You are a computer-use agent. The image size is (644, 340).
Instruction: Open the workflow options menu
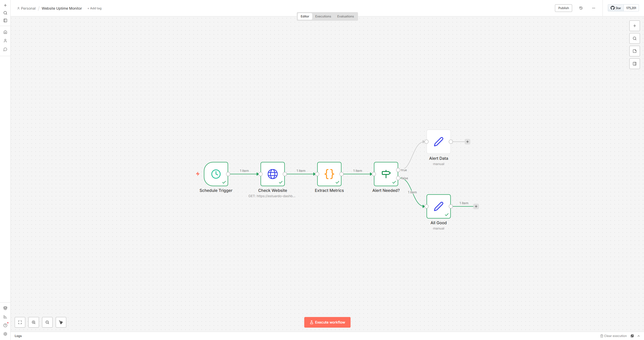click(x=594, y=8)
